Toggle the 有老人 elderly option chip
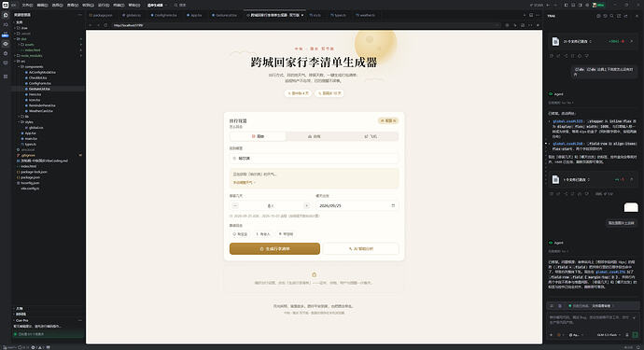 tap(263, 233)
